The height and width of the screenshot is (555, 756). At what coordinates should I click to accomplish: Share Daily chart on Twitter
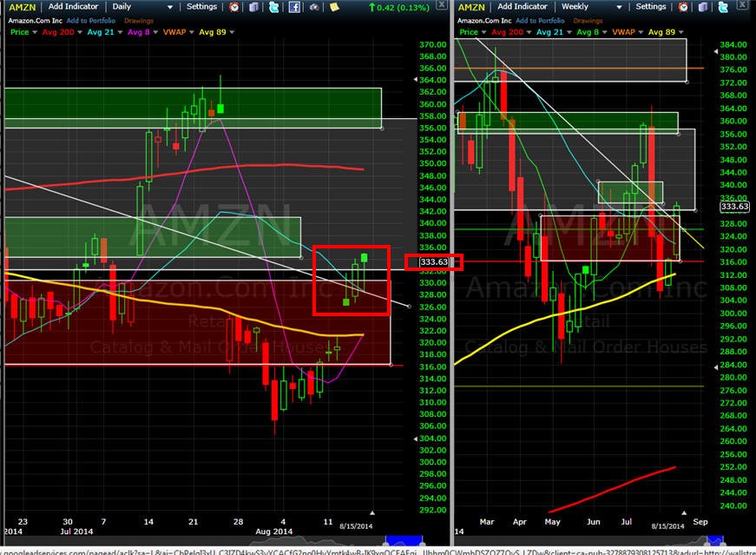click(273, 7)
